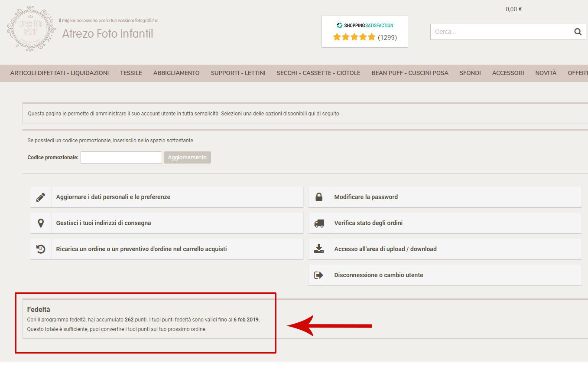Click the search magnifier icon
The height and width of the screenshot is (367, 588).
click(577, 32)
